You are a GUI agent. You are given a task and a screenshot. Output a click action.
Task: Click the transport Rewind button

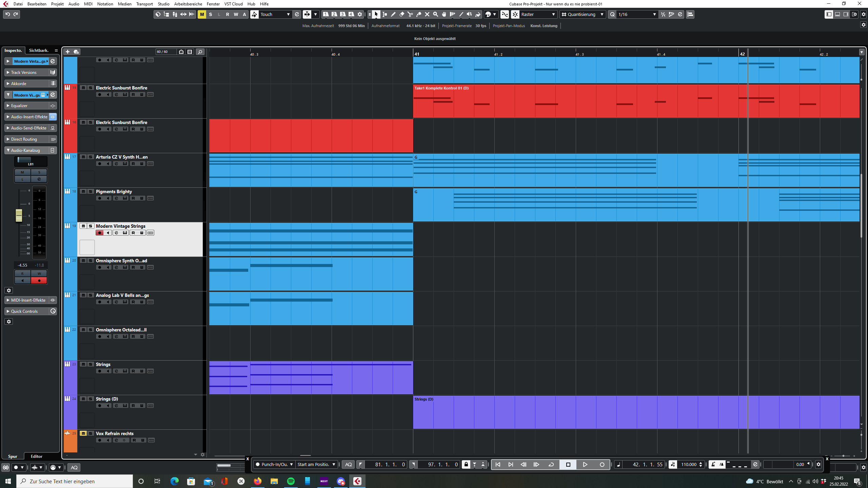[x=524, y=465]
